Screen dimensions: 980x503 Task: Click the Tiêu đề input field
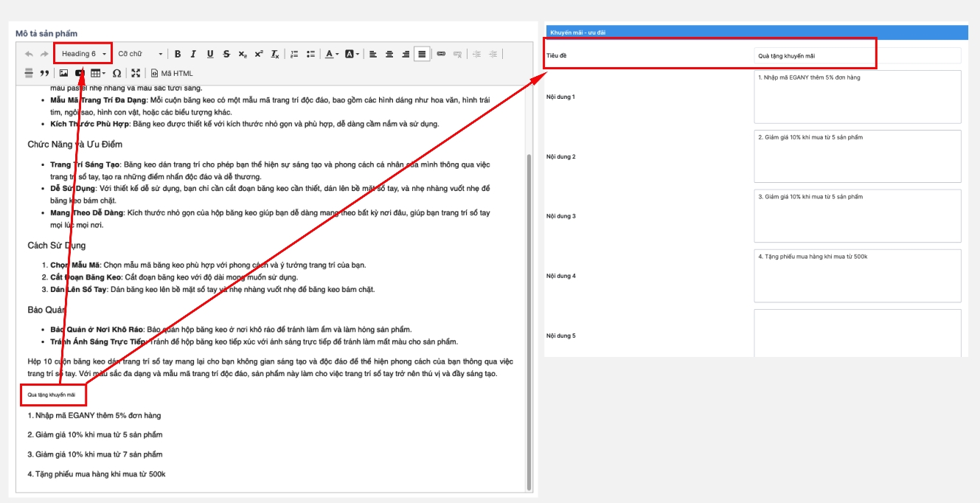click(858, 55)
